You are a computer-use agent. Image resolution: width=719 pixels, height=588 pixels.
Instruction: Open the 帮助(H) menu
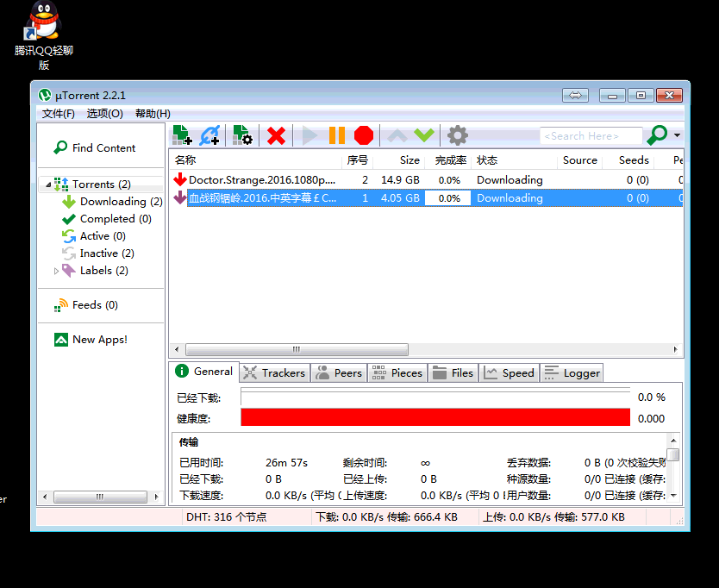pos(153,113)
